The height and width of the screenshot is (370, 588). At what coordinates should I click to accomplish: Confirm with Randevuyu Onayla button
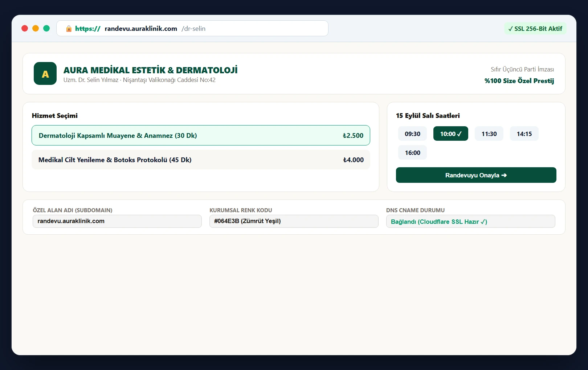click(x=476, y=175)
